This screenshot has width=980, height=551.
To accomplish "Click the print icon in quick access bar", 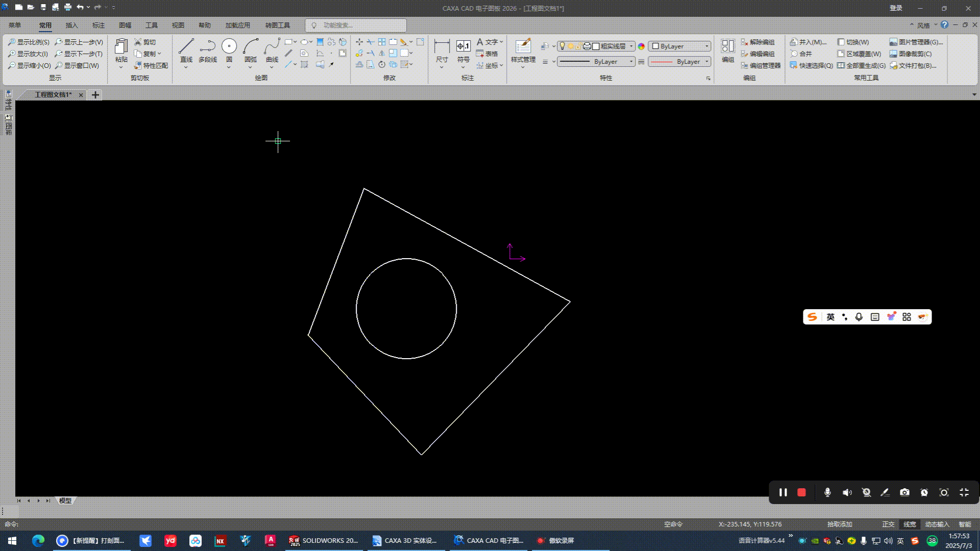I will [x=68, y=8].
